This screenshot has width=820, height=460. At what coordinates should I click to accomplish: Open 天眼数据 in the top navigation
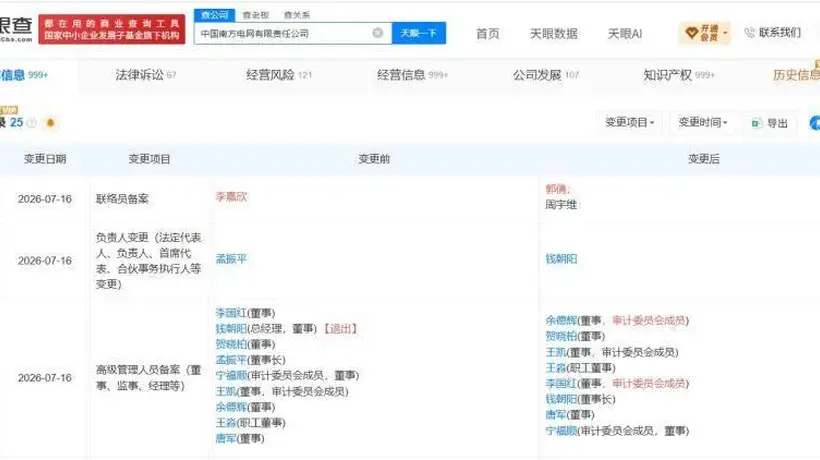point(553,33)
